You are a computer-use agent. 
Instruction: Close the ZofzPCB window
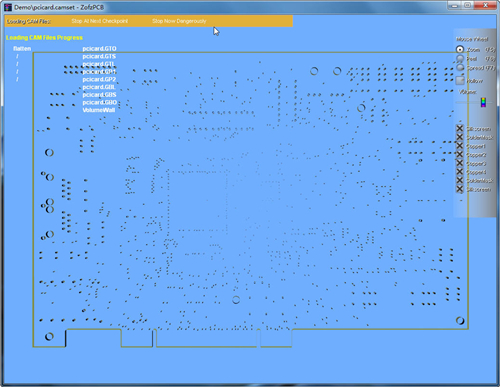pyautogui.click(x=485, y=5)
